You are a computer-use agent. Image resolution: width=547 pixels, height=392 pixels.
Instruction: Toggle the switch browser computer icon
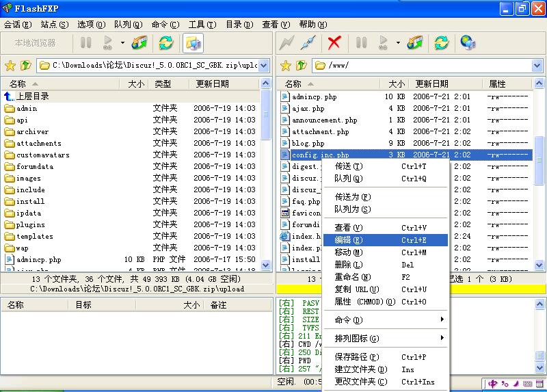point(193,43)
